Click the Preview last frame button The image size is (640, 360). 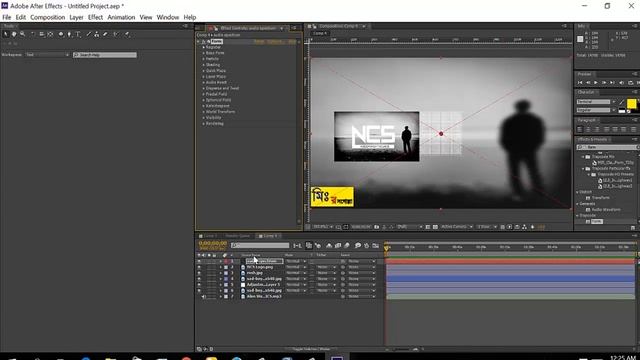pos(612,83)
